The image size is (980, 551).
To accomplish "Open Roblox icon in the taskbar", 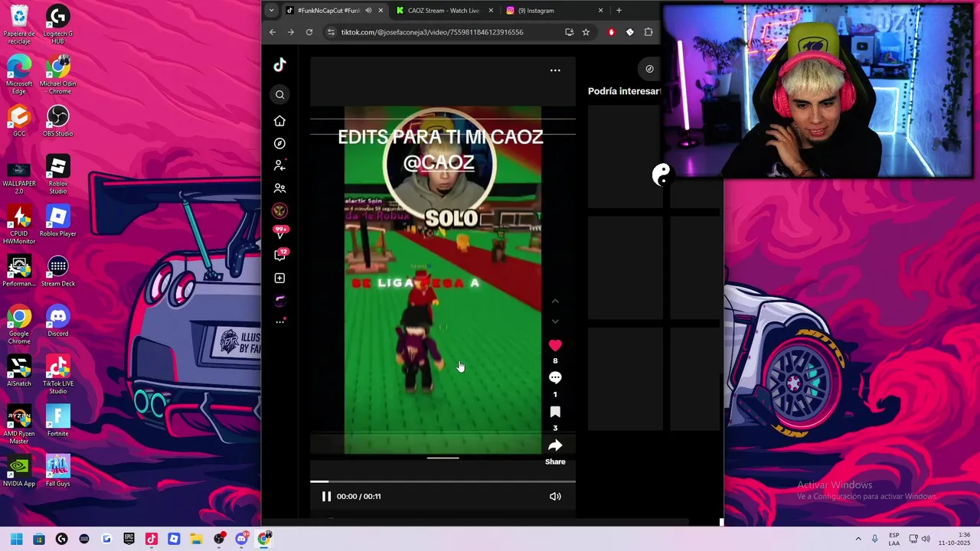I will (174, 539).
